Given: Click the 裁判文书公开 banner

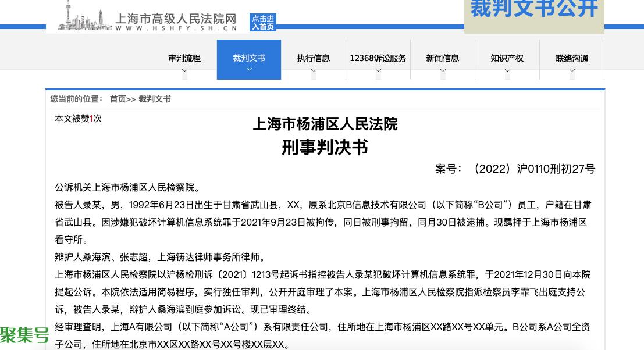Looking at the screenshot, I should [533, 10].
